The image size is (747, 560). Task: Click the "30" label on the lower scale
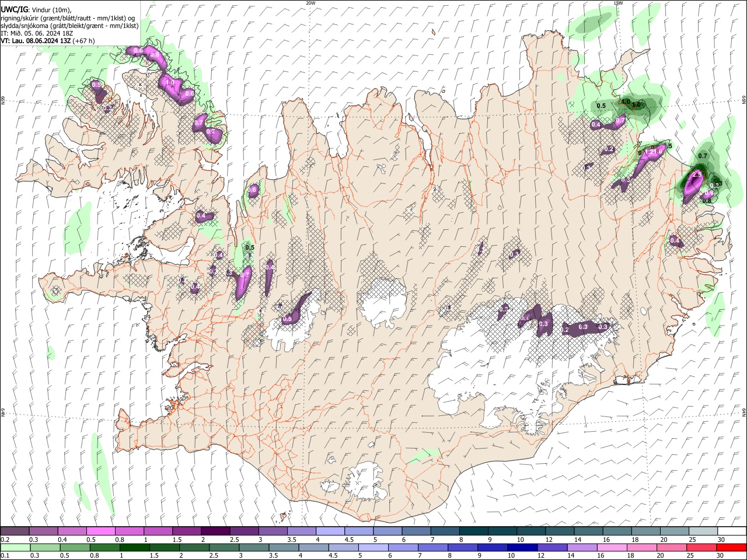pyautogui.click(x=720, y=556)
